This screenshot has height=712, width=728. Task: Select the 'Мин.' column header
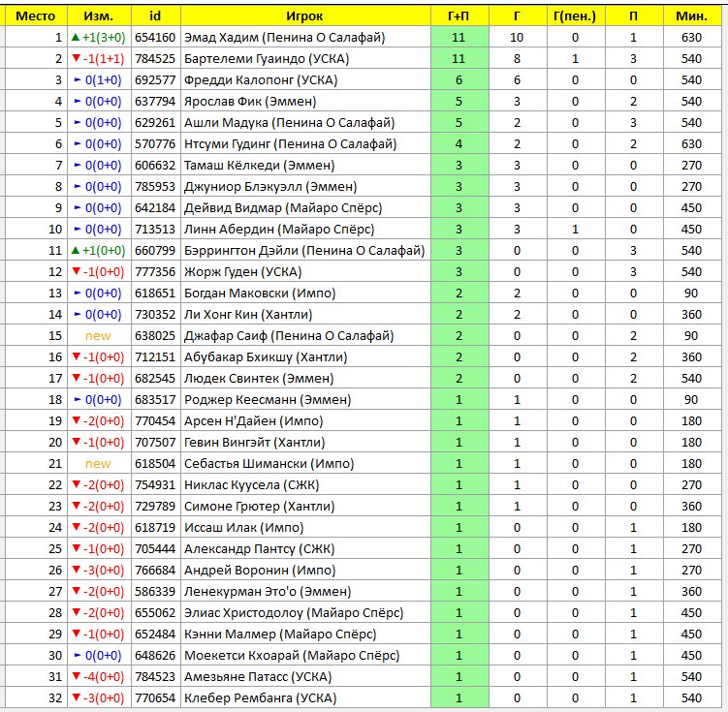[x=692, y=16]
